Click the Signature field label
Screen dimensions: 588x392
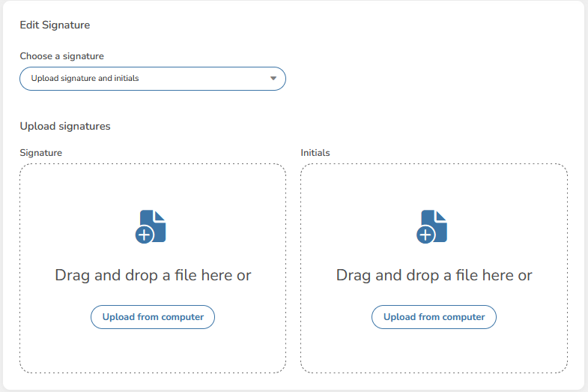(40, 153)
